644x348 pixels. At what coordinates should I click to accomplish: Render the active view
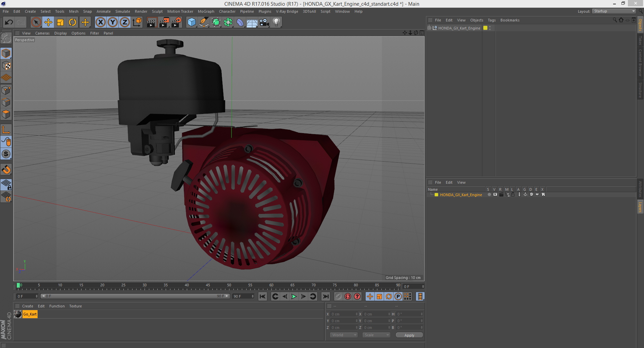pyautogui.click(x=152, y=22)
